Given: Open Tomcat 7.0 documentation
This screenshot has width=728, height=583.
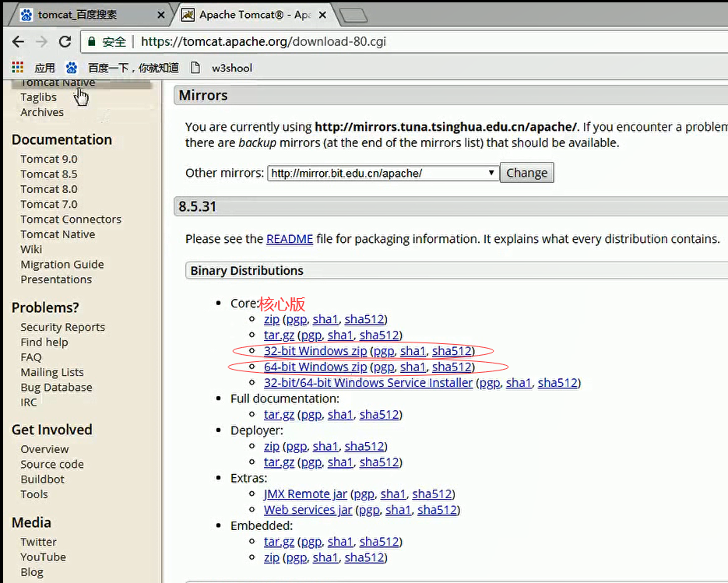Looking at the screenshot, I should (49, 204).
